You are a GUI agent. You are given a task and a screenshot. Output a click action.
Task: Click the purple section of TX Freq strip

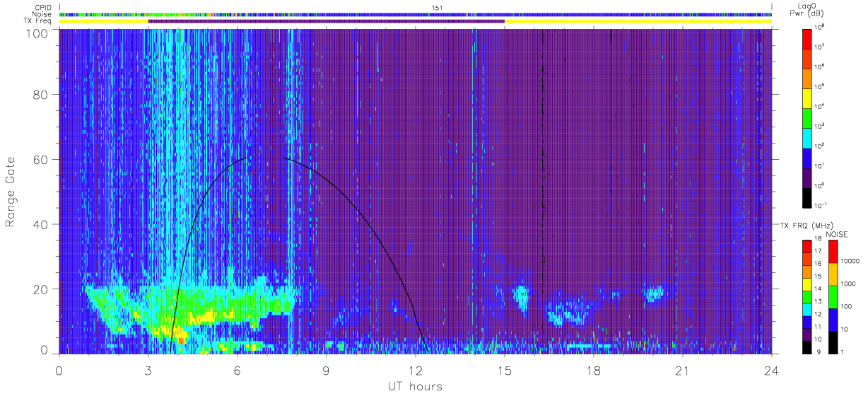tap(327, 21)
